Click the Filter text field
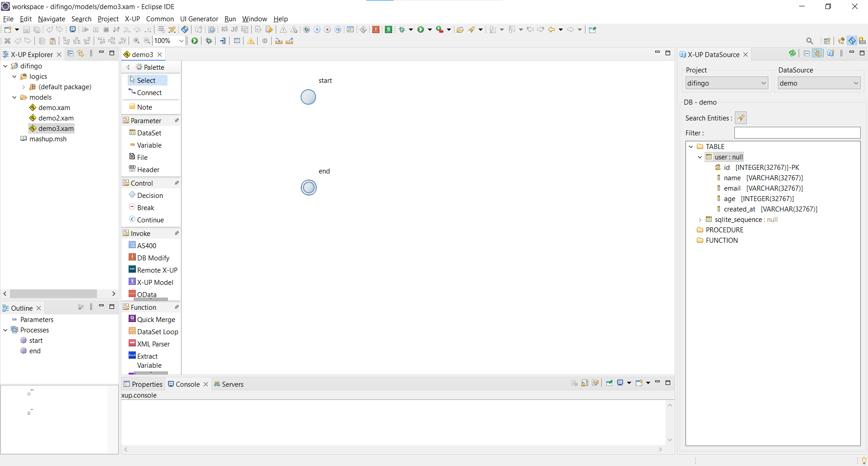Viewport: 868px width, 466px height. tap(797, 133)
